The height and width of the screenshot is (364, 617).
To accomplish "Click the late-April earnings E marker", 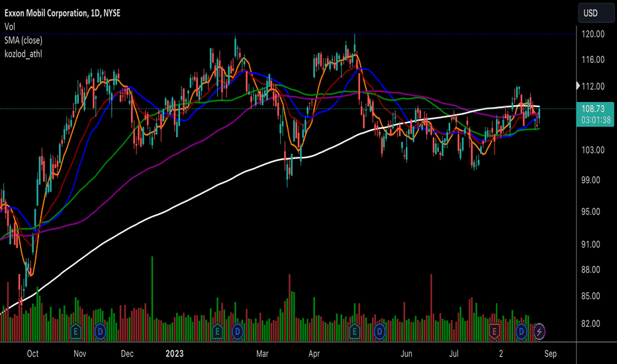I will coord(355,332).
